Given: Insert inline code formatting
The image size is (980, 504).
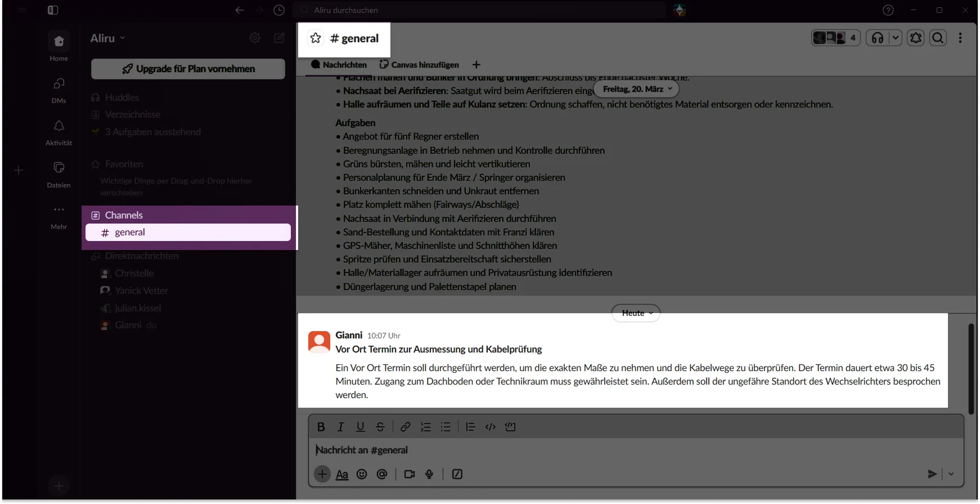Looking at the screenshot, I should point(491,427).
